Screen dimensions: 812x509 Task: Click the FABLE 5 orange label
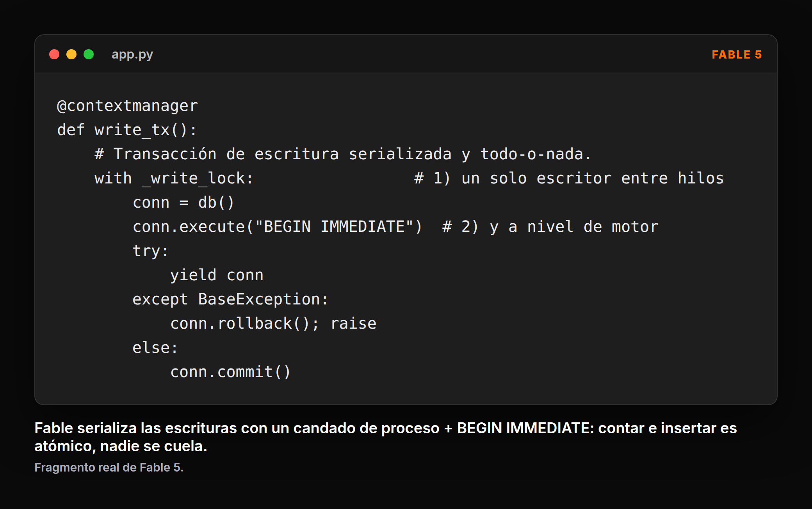point(737,55)
